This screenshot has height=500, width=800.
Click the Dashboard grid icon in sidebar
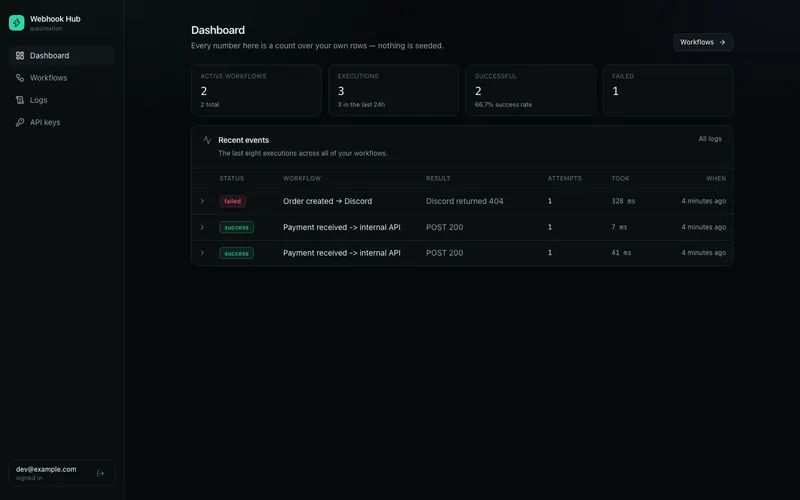tap(20, 56)
